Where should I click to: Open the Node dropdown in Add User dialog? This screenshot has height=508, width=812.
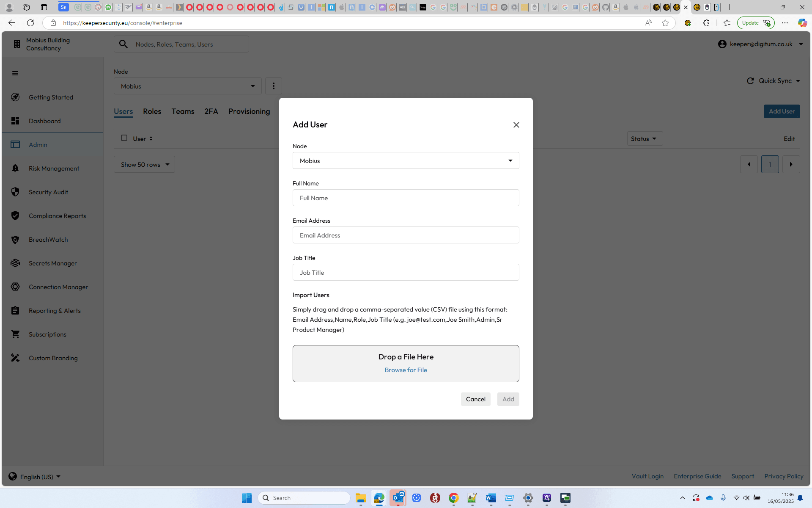pyautogui.click(x=406, y=160)
